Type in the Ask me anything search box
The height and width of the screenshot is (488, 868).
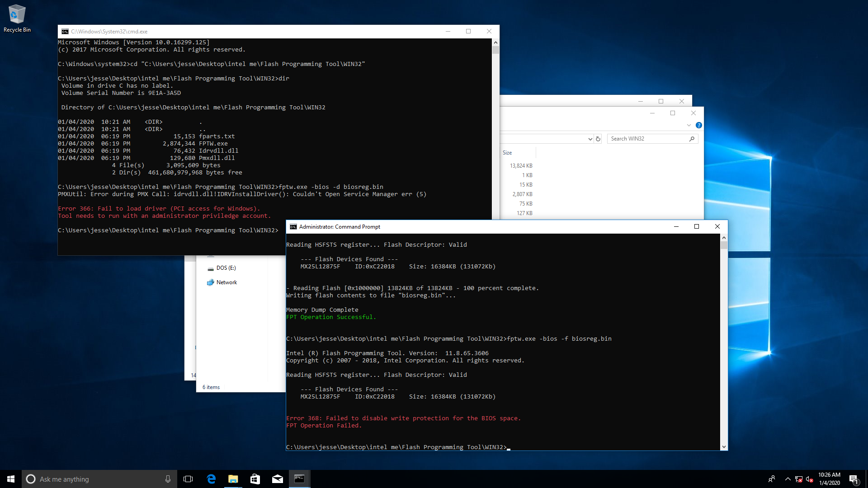coord(99,479)
